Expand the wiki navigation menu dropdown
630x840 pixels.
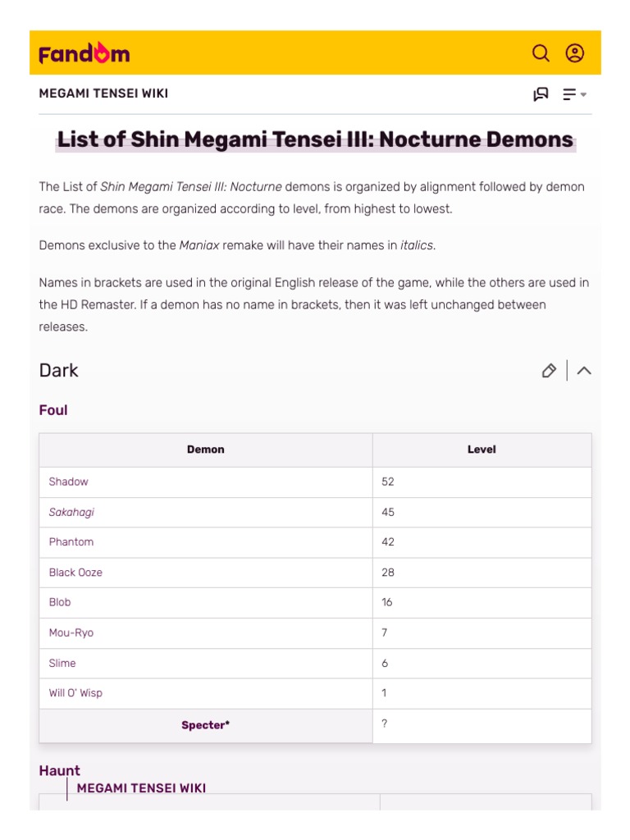[x=574, y=94]
